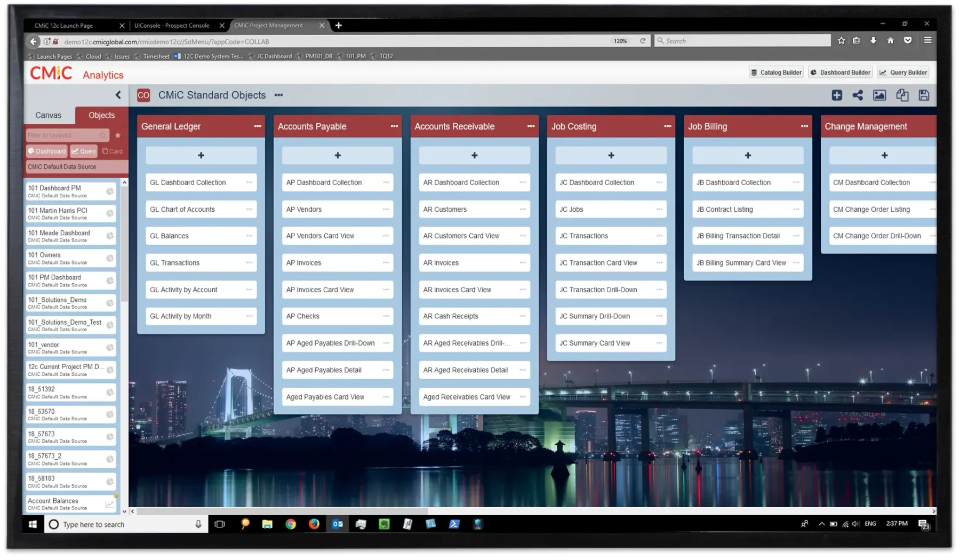Click dashboard icon on 101 Dashboard PM
Screen dimensions: 960x560
110,191
